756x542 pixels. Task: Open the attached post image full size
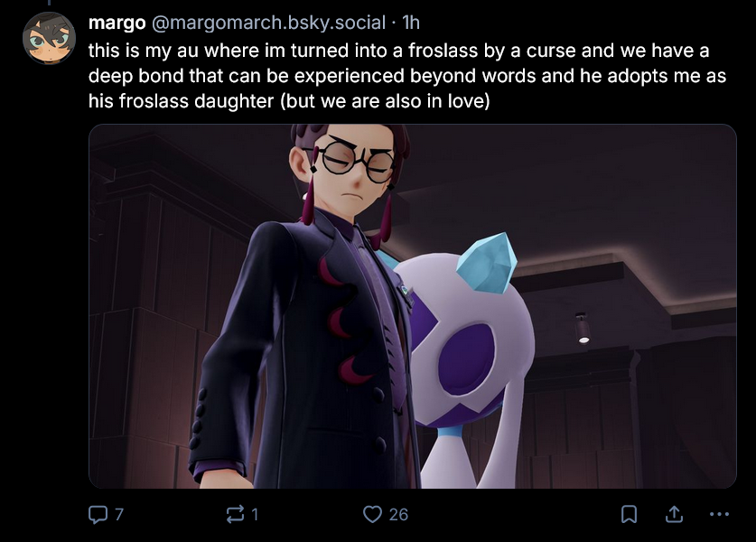[413, 306]
